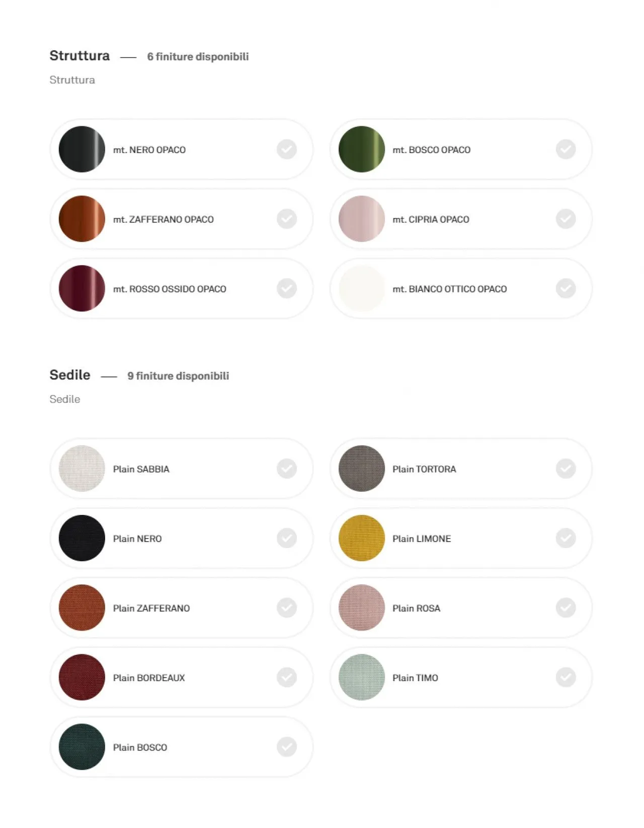Image resolution: width=644 pixels, height=828 pixels.
Task: Choose the Plain LIMONE yellow fabric swatch
Action: [362, 538]
